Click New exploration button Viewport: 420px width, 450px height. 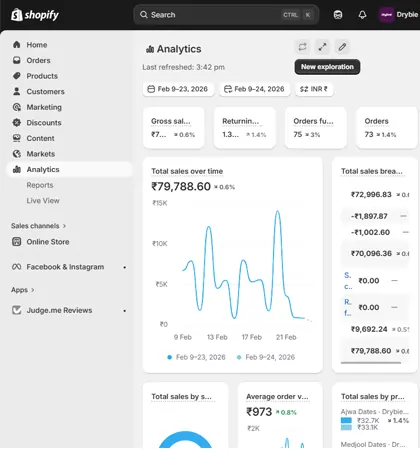click(x=327, y=67)
